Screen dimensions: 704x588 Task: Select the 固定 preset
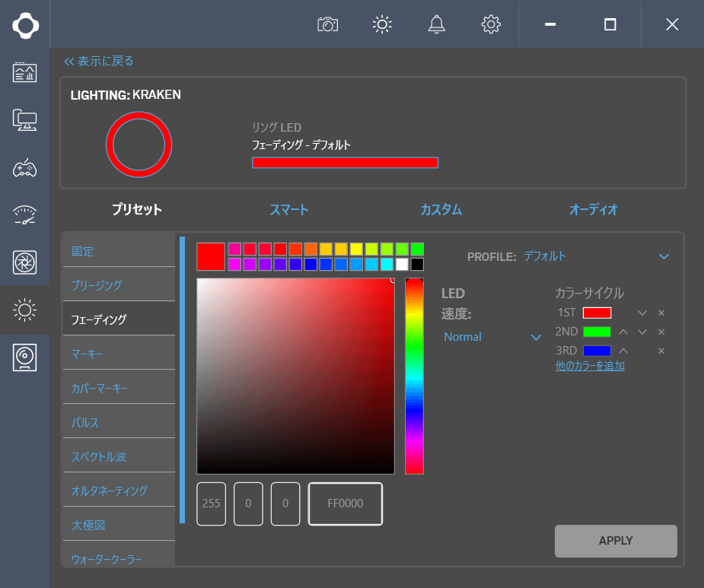pyautogui.click(x=119, y=251)
